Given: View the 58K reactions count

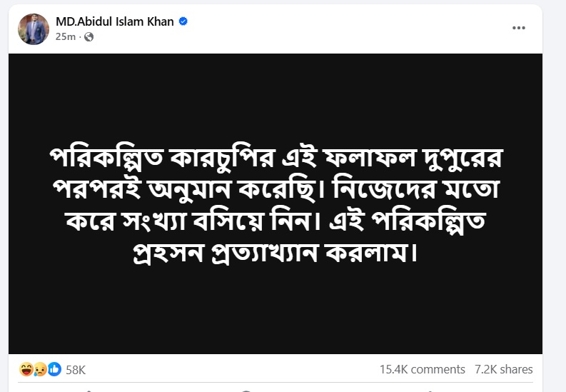Looking at the screenshot, I should 76,370.
